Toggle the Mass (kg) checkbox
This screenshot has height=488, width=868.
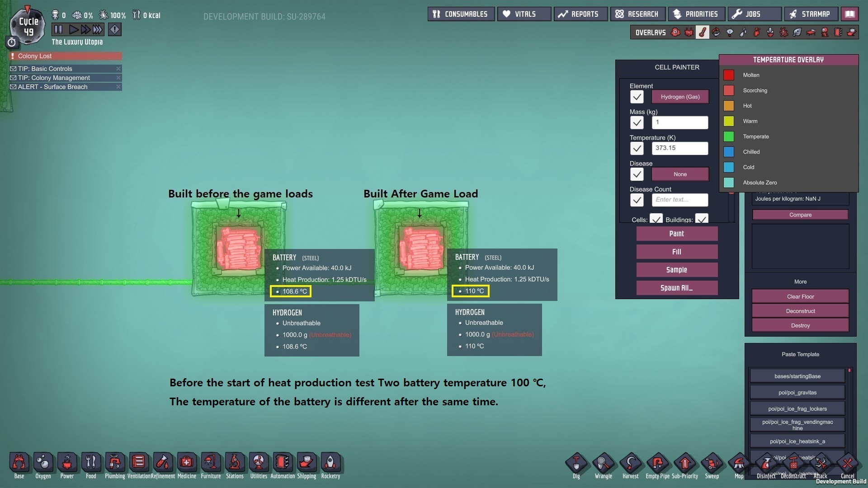pyautogui.click(x=637, y=122)
